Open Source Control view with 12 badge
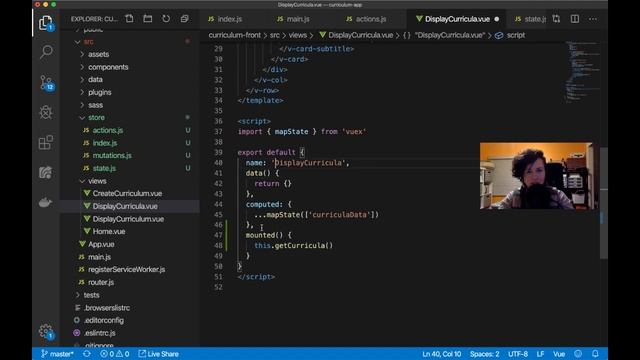Viewport: 640px width, 360px height. point(47,83)
